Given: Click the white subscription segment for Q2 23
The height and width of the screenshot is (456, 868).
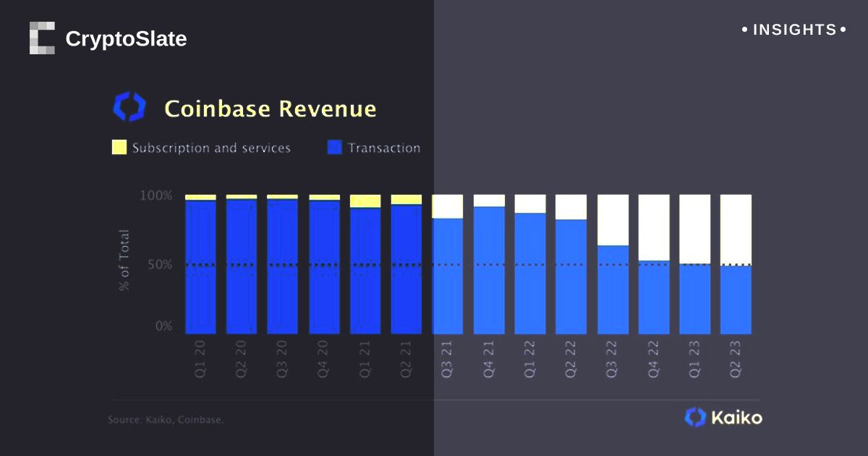Looking at the screenshot, I should click(x=736, y=229).
